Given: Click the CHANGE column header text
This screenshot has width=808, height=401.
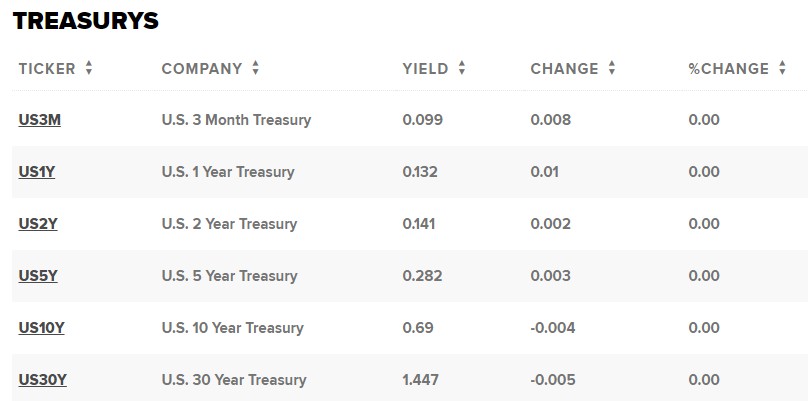Looking at the screenshot, I should [x=564, y=69].
